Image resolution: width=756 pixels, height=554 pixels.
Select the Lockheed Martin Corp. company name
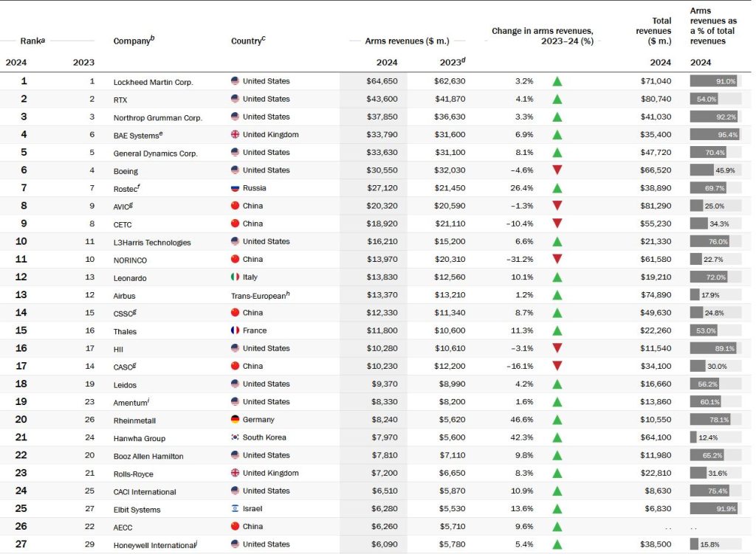tap(153, 82)
